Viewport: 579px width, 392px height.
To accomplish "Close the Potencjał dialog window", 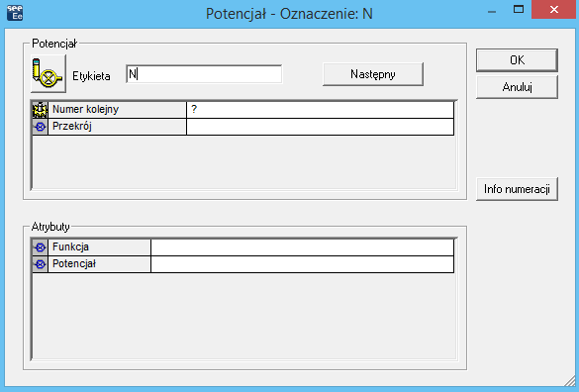I will pyautogui.click(x=553, y=10).
